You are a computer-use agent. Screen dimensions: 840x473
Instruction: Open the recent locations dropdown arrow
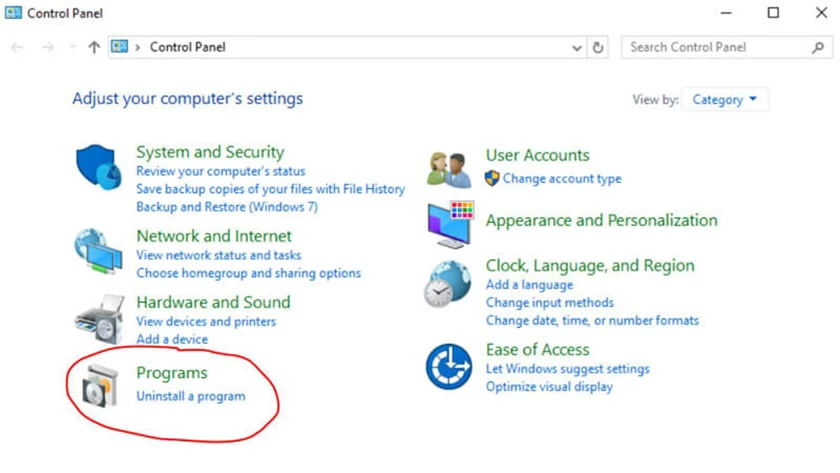pos(72,47)
